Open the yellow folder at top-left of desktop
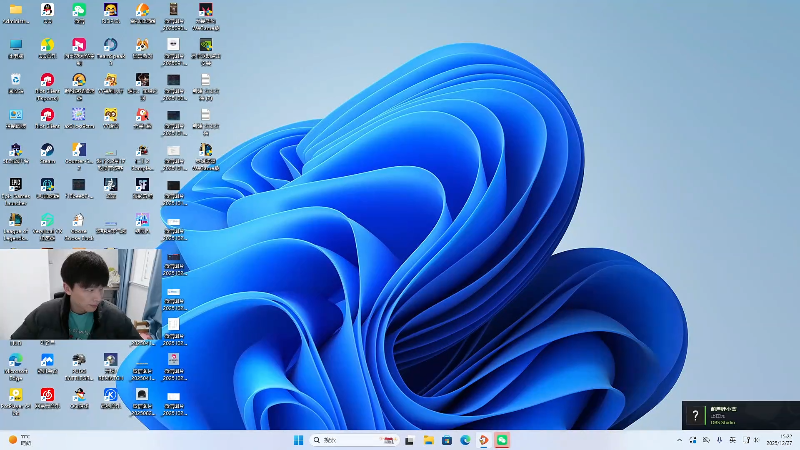Screen dimensions: 800x450 pos(15,10)
